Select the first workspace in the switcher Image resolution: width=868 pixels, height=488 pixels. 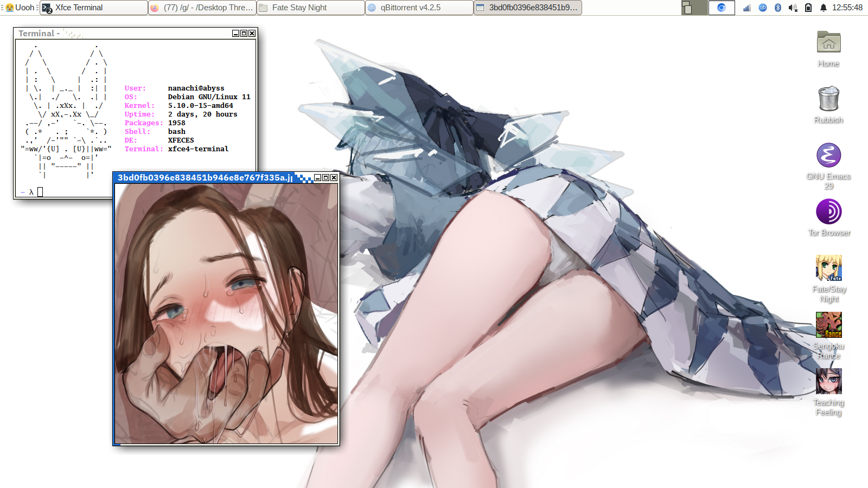click(694, 8)
